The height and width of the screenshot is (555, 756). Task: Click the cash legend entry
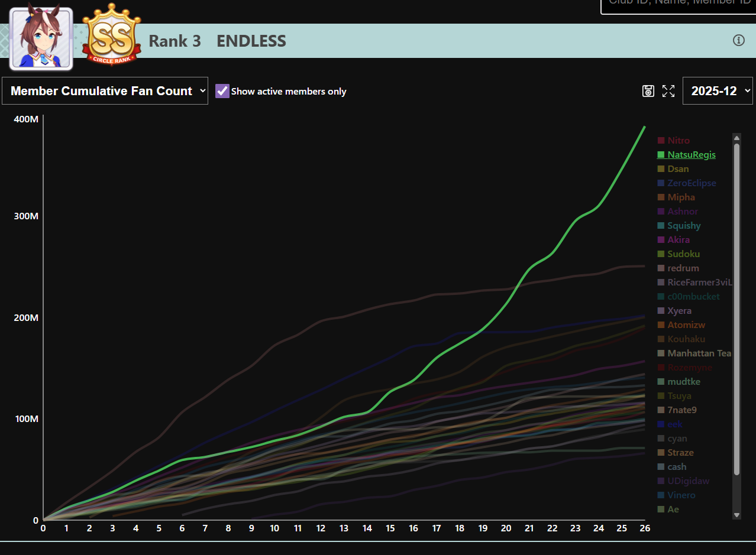point(672,467)
